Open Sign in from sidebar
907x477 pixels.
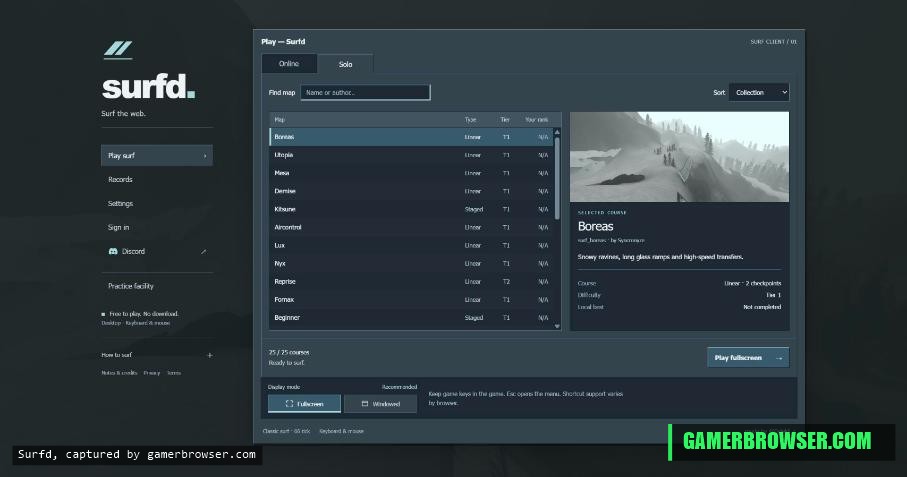(x=119, y=227)
